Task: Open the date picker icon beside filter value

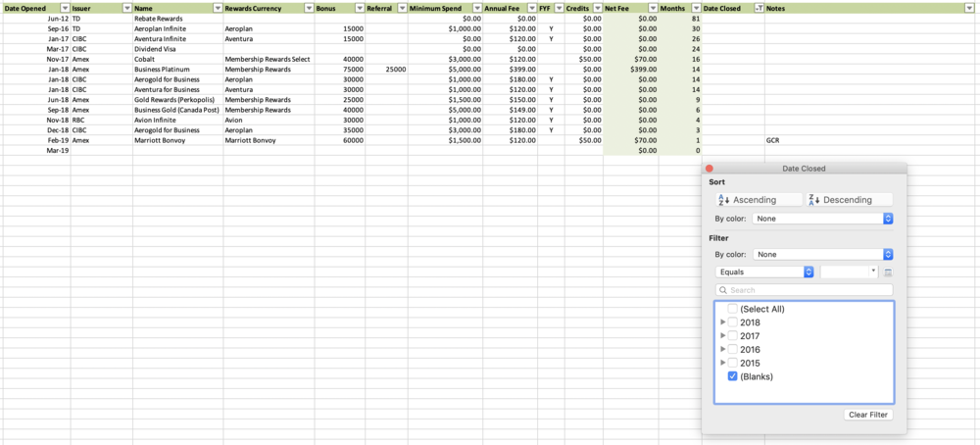Action: pyautogui.click(x=888, y=272)
